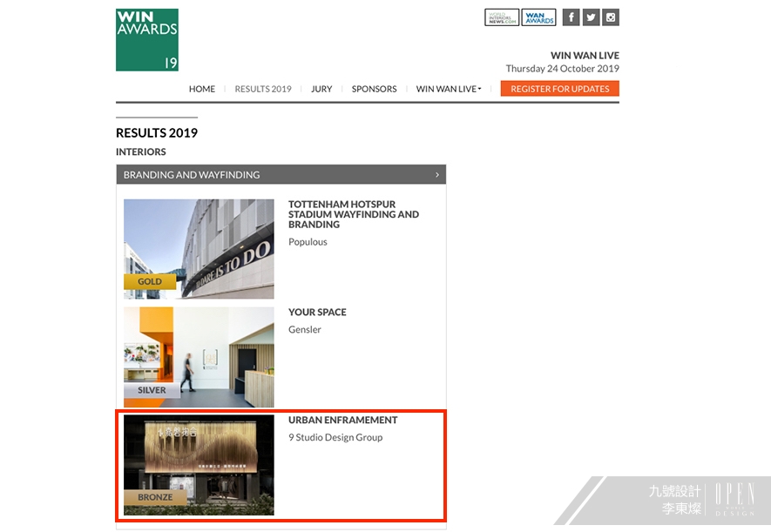The width and height of the screenshot is (771, 532).
Task: Open the WAN Awards logo link
Action: (x=539, y=17)
